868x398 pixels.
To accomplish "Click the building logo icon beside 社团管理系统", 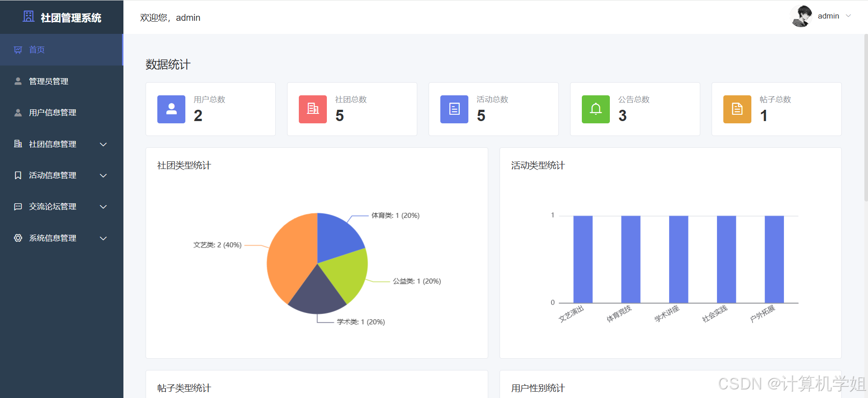I will tap(28, 17).
